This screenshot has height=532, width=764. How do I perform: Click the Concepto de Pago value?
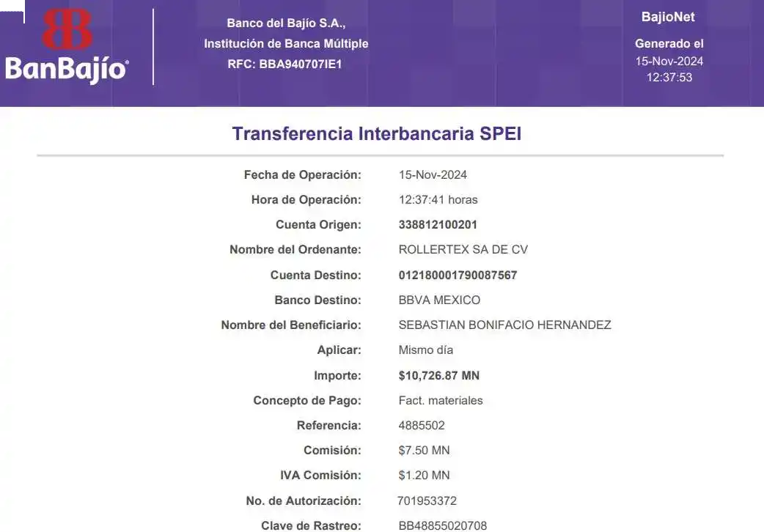(440, 401)
